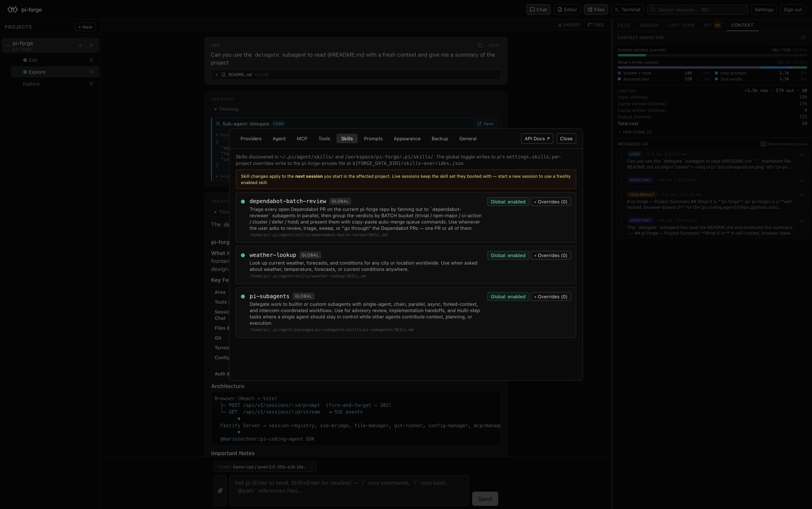Toggle Global enabled for weather-lookup

tap(508, 255)
